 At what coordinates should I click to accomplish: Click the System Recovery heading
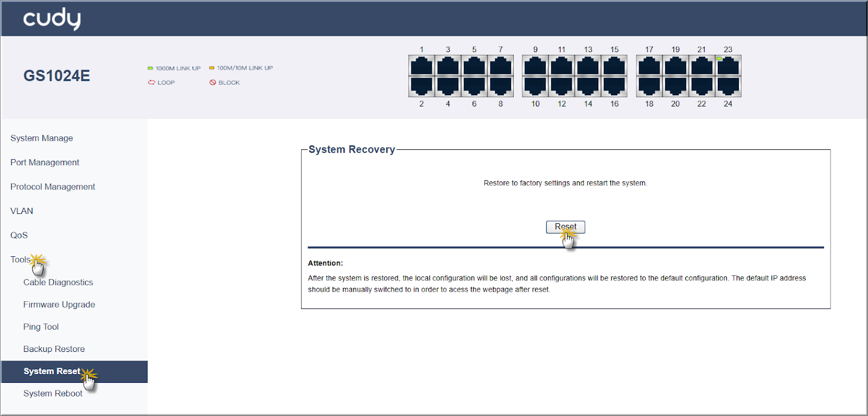[352, 149]
